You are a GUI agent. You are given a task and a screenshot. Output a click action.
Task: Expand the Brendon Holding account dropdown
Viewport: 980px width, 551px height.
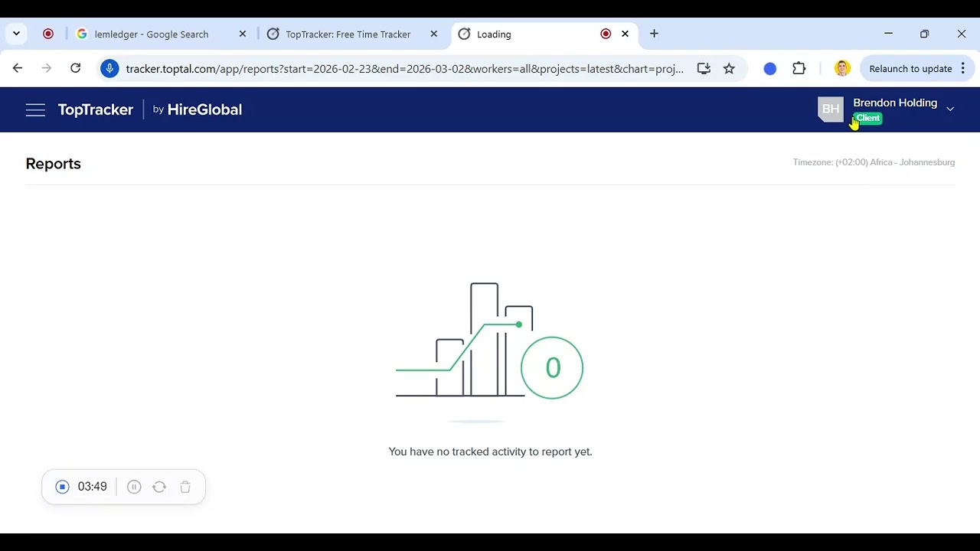pos(950,109)
